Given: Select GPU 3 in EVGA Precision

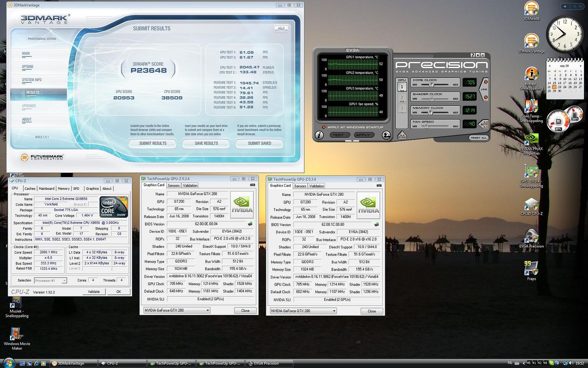Looking at the screenshot, I should [402, 109].
